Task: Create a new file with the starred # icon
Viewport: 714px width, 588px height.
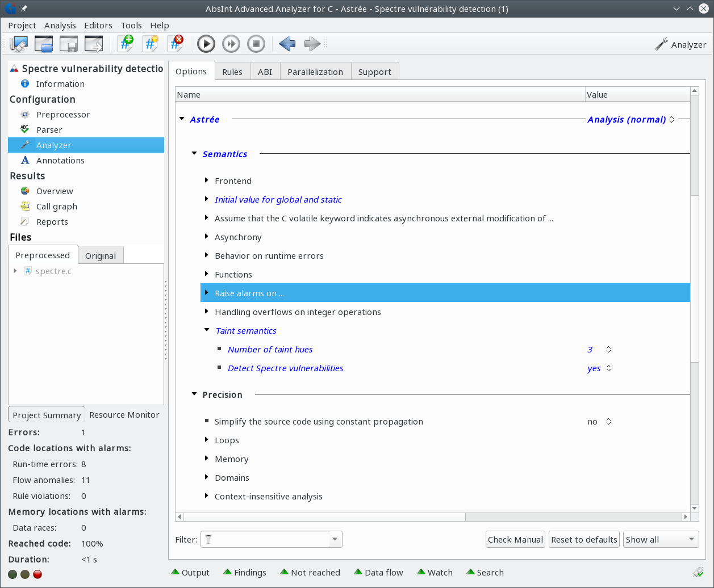Action: pos(151,44)
